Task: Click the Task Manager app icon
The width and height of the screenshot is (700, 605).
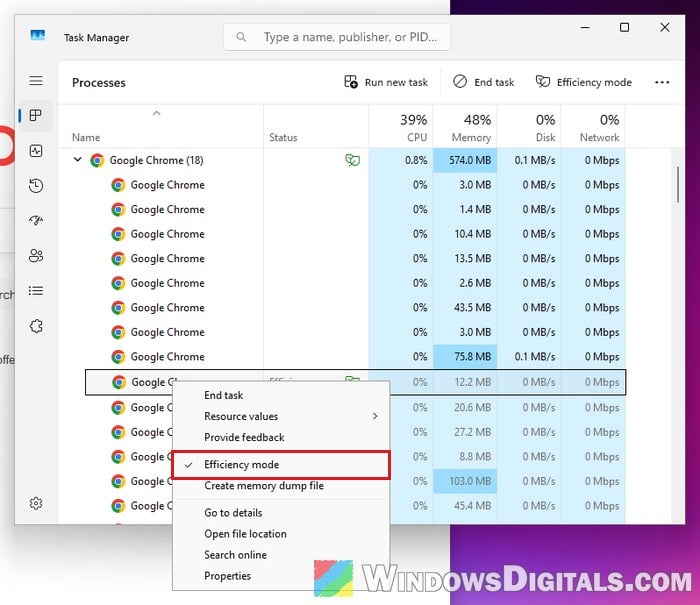Action: (x=38, y=35)
